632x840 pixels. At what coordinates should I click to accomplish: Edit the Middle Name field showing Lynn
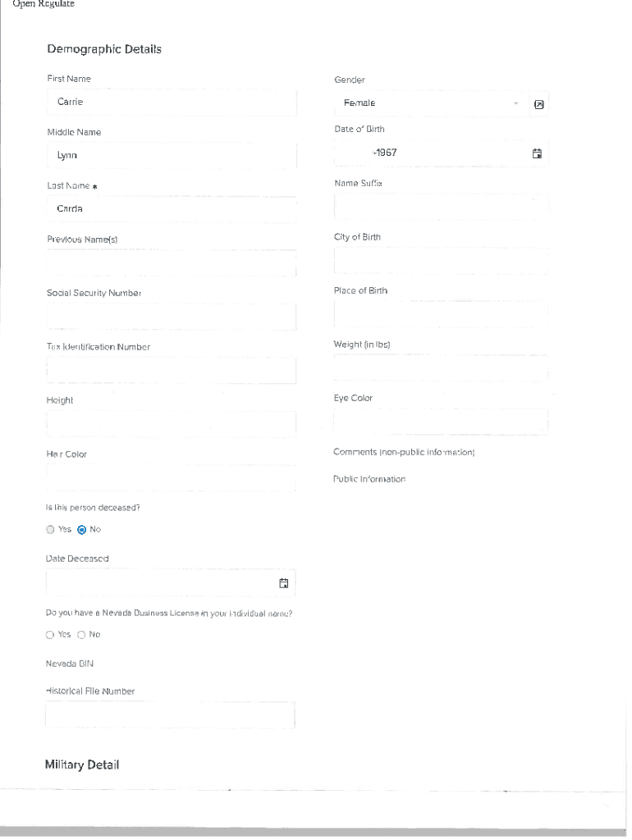[170, 155]
